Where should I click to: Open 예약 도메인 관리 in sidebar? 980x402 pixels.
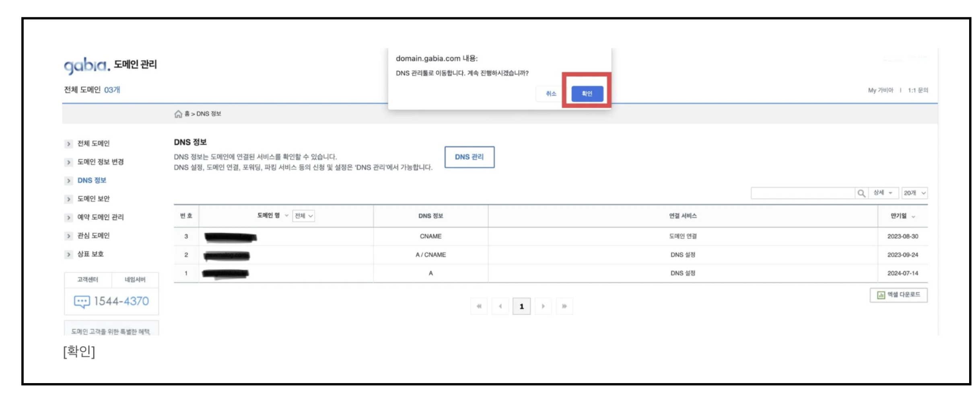click(101, 217)
